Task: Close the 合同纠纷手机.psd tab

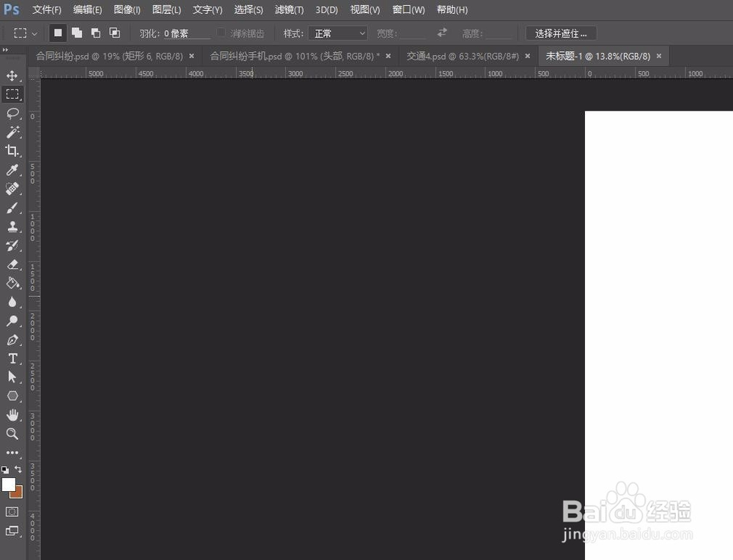Action: tap(388, 56)
